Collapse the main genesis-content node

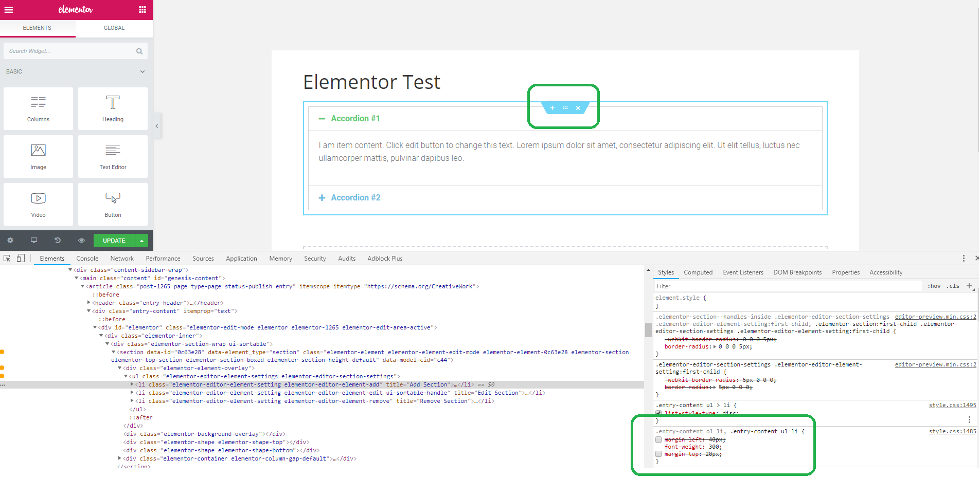(77, 278)
